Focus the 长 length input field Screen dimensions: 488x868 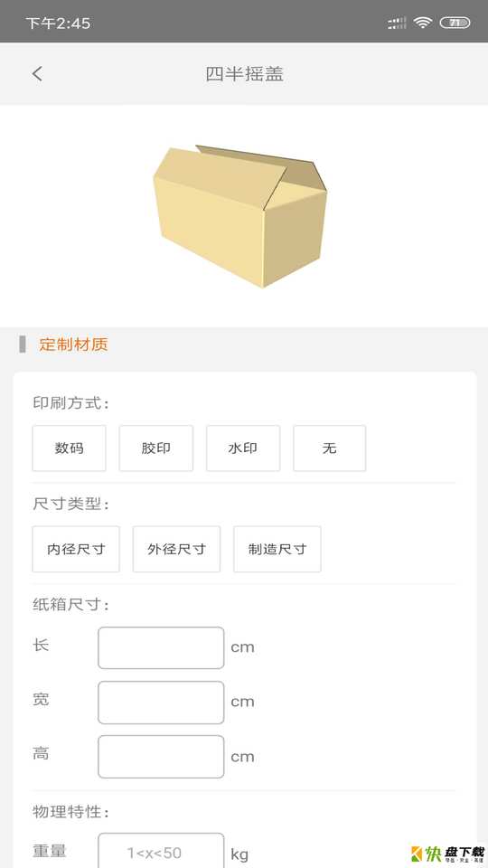pos(161,647)
